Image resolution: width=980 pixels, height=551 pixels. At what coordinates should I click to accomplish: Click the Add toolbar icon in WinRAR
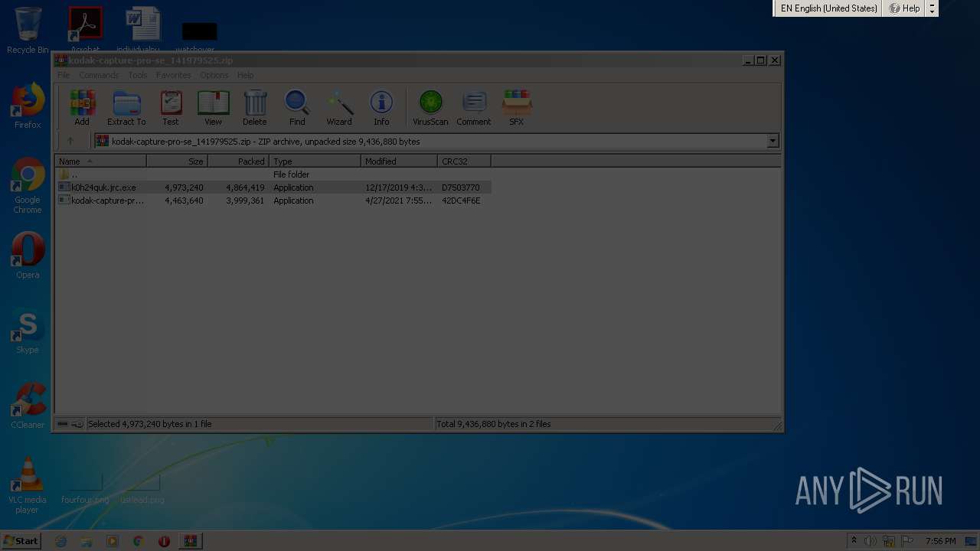[82, 107]
